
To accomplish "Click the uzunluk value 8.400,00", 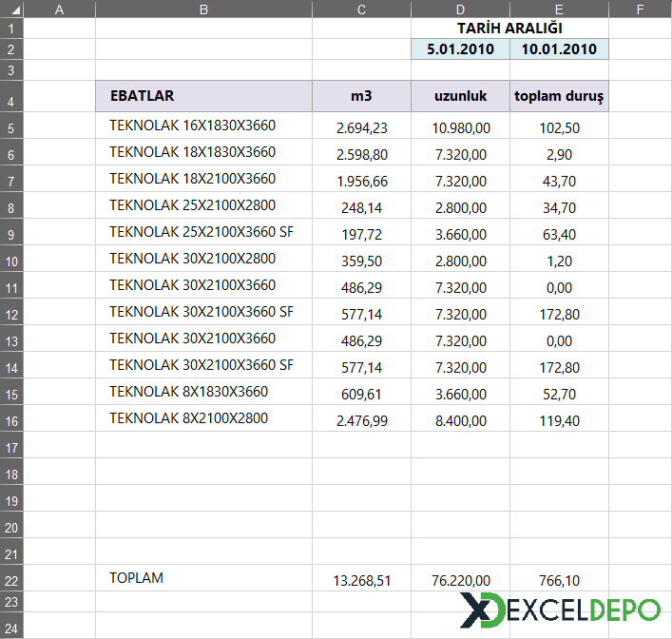I will tap(460, 420).
